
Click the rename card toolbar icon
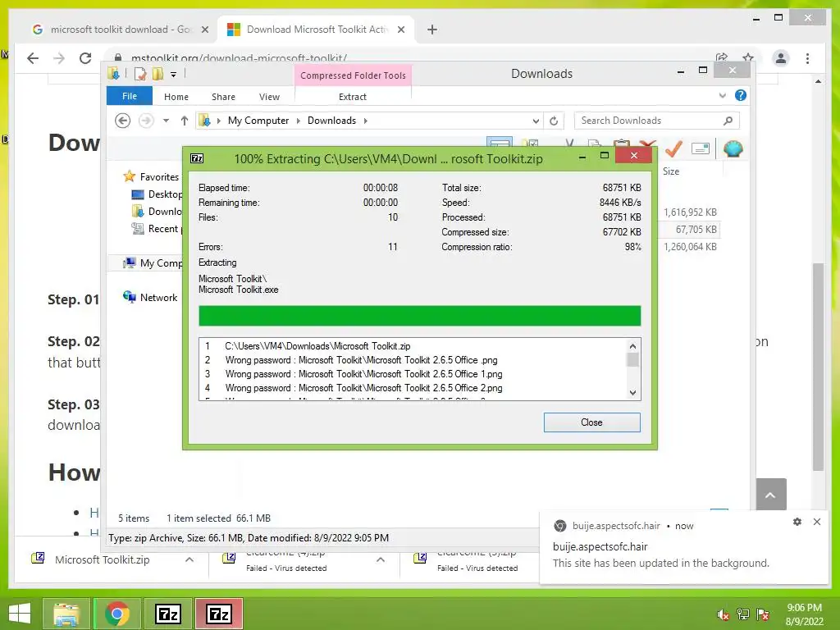tap(701, 148)
